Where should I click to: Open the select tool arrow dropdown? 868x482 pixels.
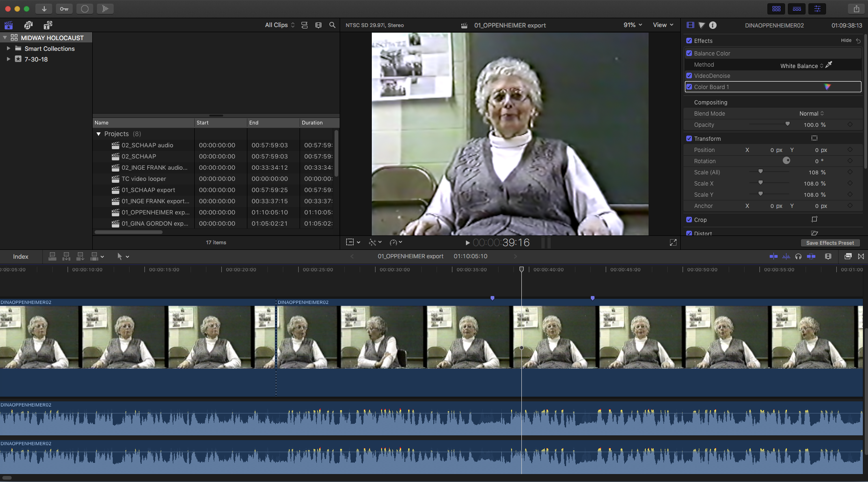(x=123, y=256)
